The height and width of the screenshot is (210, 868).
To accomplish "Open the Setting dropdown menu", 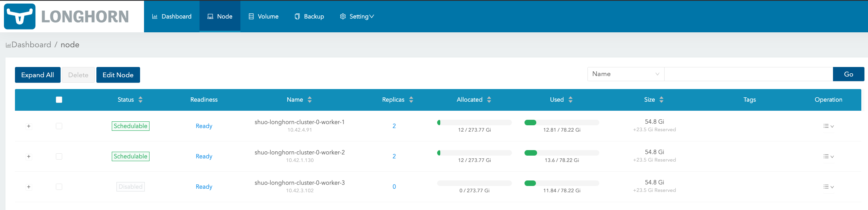I will tap(357, 17).
